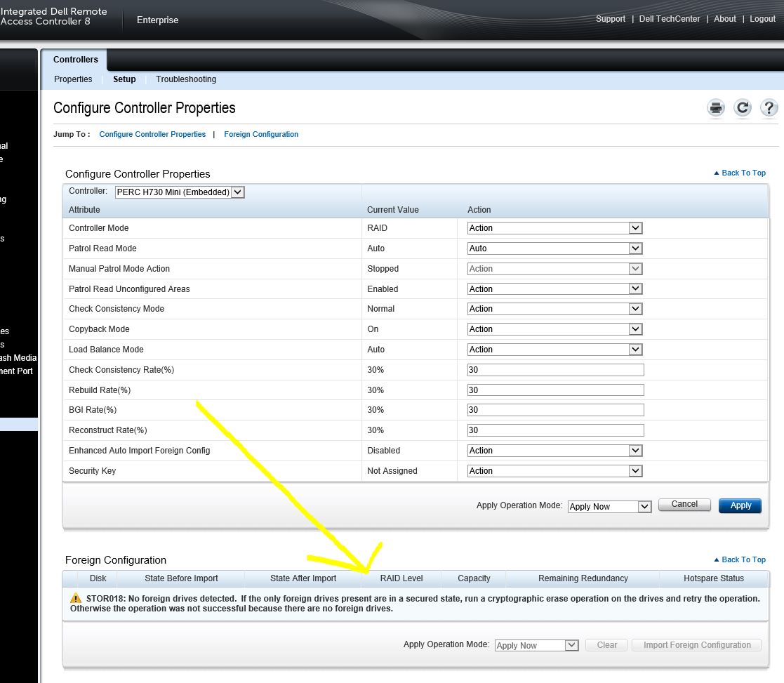
Task: Click Back To Top in Foreign Configuration section
Action: (740, 559)
